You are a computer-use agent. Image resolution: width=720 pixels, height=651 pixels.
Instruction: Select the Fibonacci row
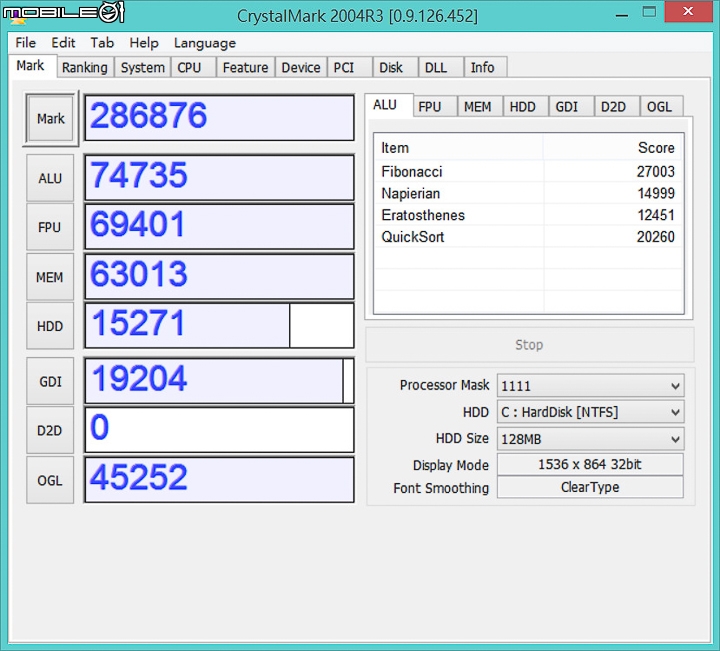(528, 172)
